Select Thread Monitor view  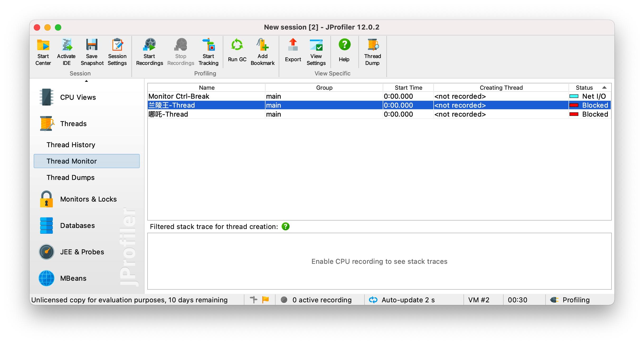coord(87,161)
